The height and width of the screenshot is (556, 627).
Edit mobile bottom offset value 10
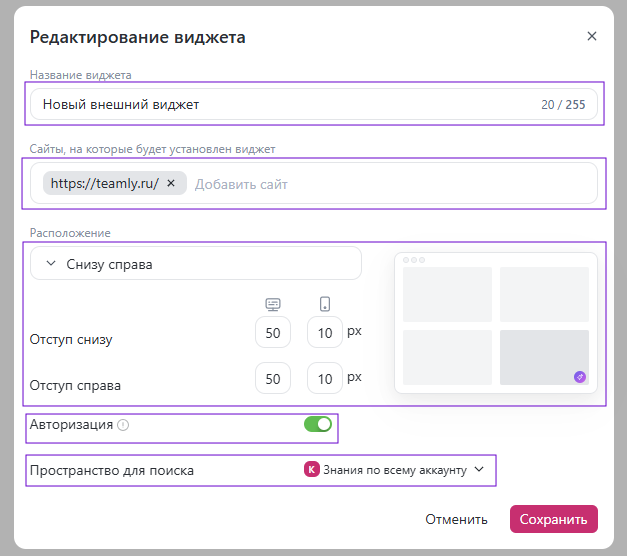coord(324,332)
